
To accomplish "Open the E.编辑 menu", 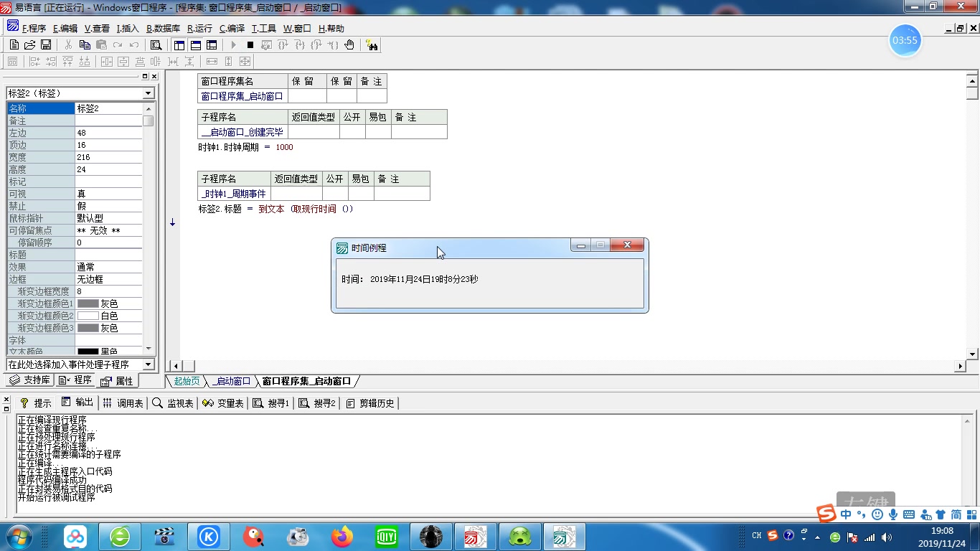I will click(x=65, y=29).
